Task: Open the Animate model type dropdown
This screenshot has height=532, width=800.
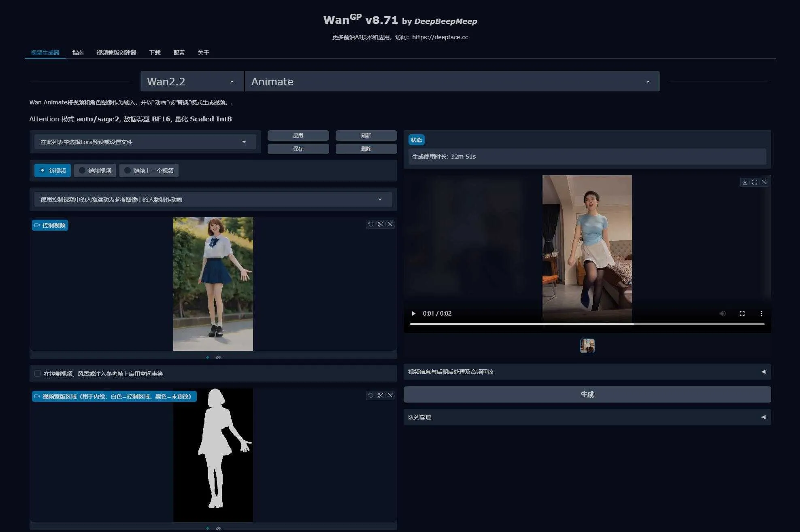Action: point(451,82)
